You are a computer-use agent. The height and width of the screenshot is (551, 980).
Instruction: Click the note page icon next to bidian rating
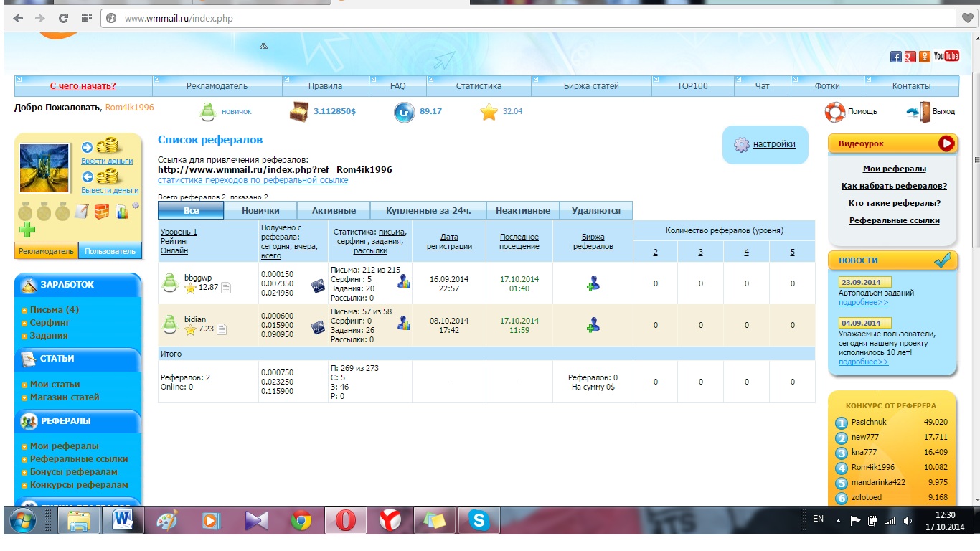(x=222, y=329)
